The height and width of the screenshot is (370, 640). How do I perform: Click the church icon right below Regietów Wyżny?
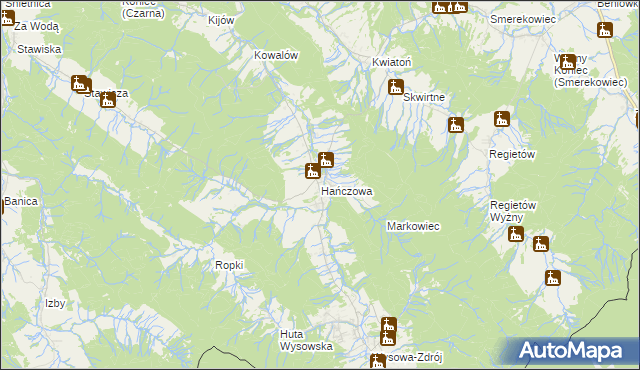[x=516, y=234]
